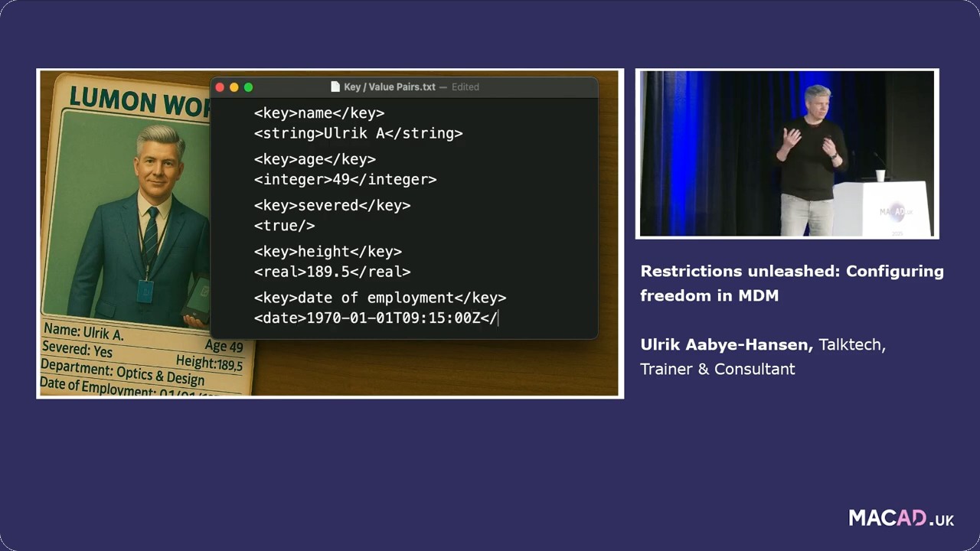980x551 pixels.
Task: Zoom the editor window with green button
Action: pos(248,87)
